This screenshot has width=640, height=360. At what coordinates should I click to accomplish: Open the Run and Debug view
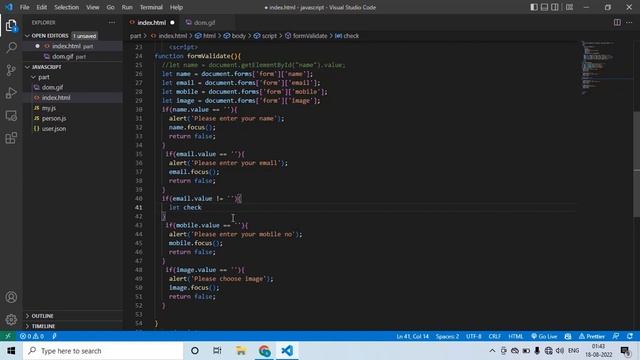click(x=11, y=93)
